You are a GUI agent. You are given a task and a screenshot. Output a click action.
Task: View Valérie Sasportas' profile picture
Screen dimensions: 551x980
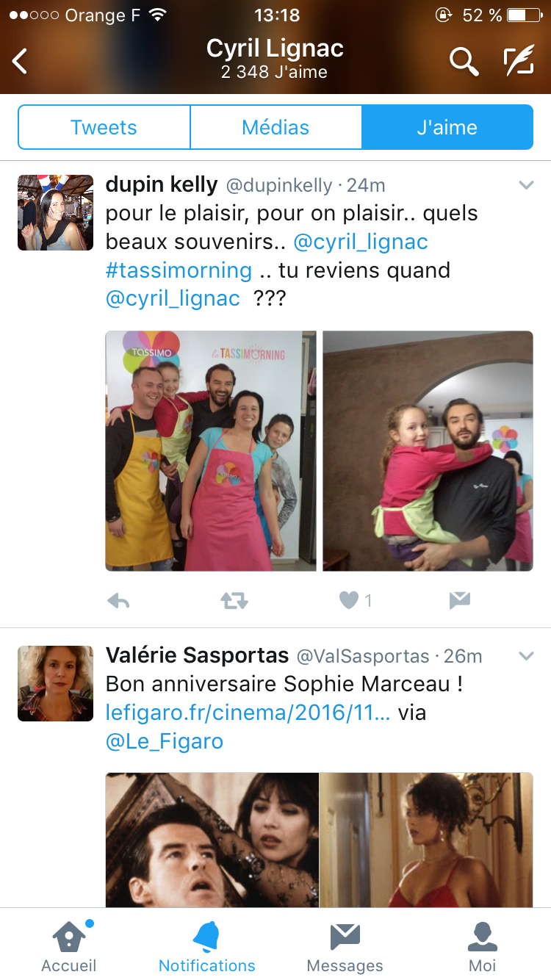click(x=56, y=683)
